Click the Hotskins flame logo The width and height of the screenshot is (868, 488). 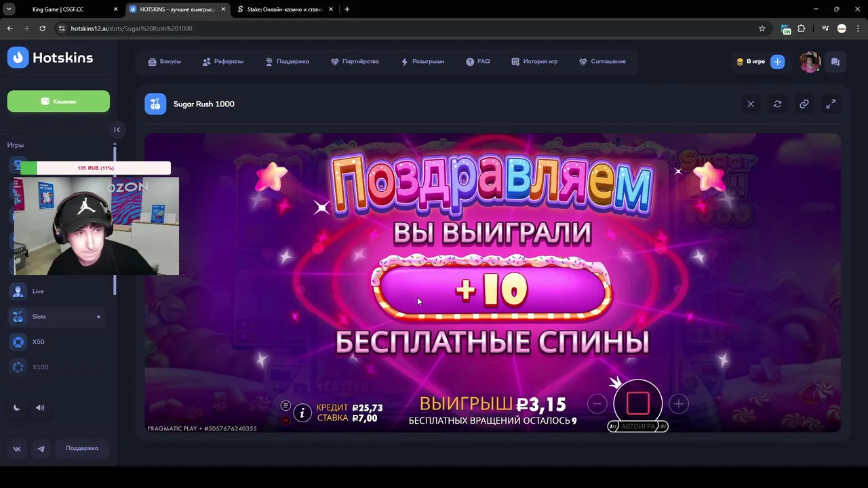[18, 58]
